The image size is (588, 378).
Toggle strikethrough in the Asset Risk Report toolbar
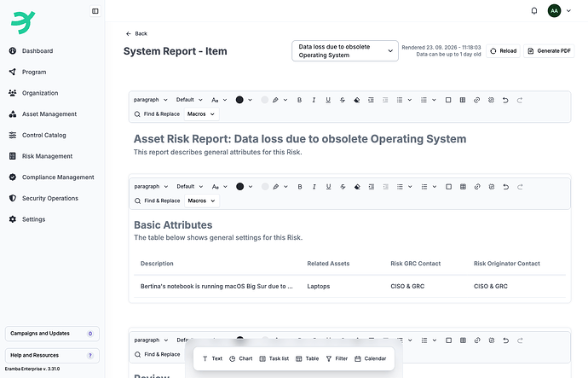point(343,100)
